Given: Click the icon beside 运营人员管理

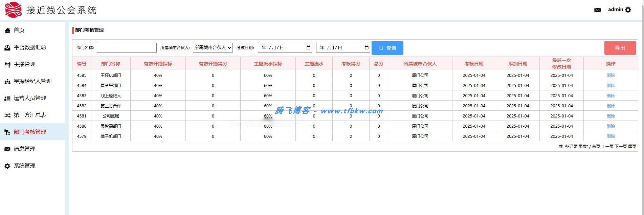Looking at the screenshot, I should tap(7, 98).
